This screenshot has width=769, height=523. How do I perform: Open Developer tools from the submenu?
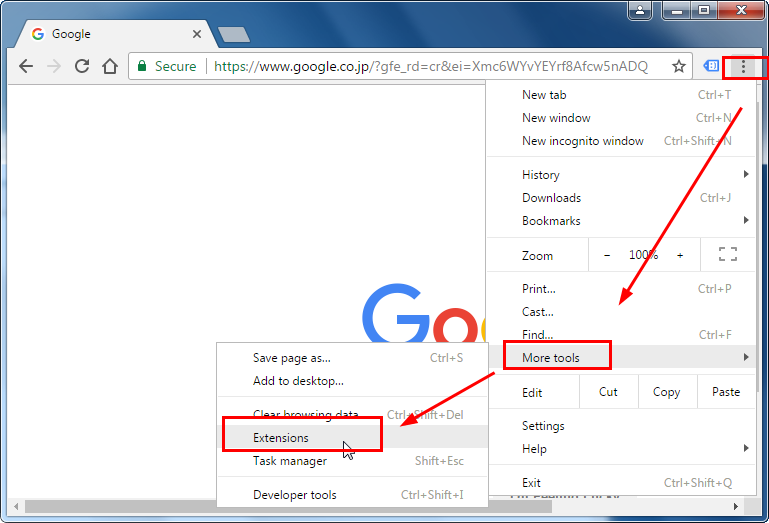(352, 495)
